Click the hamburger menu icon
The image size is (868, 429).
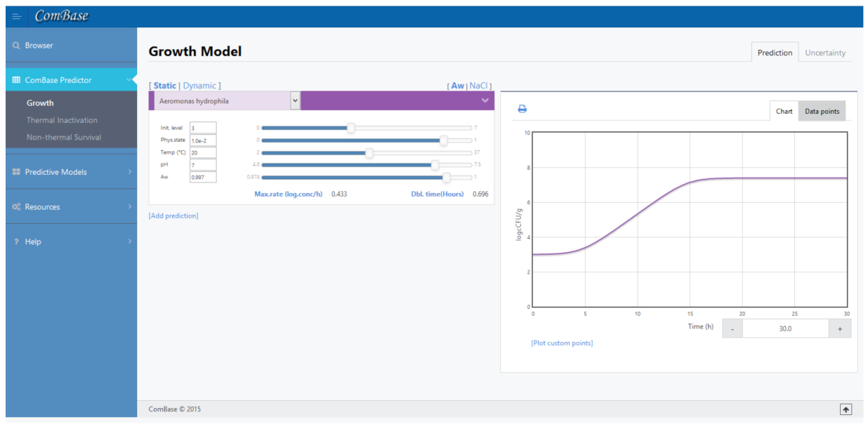coord(17,16)
